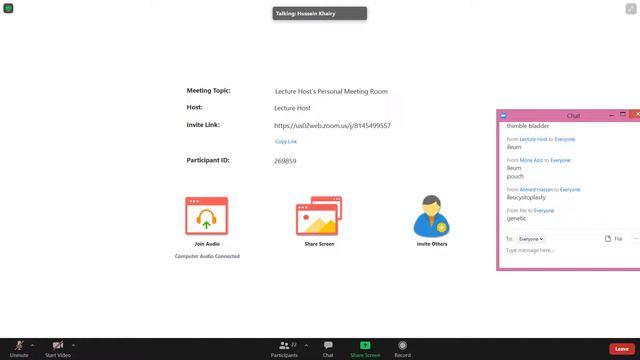Click sender name Ahmed Hassan in chat
640x360 pixels.
pyautogui.click(x=536, y=190)
